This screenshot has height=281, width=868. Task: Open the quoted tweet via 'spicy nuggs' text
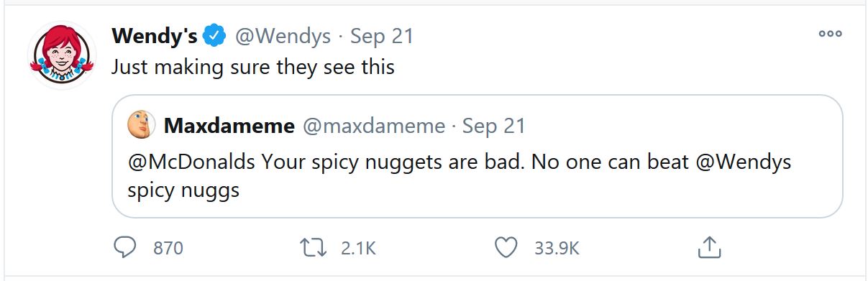coord(183,192)
